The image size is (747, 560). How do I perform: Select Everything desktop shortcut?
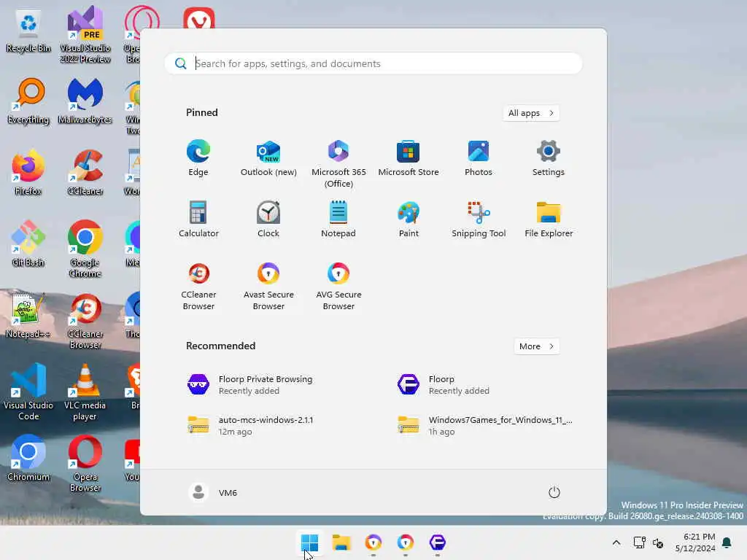pos(28,101)
